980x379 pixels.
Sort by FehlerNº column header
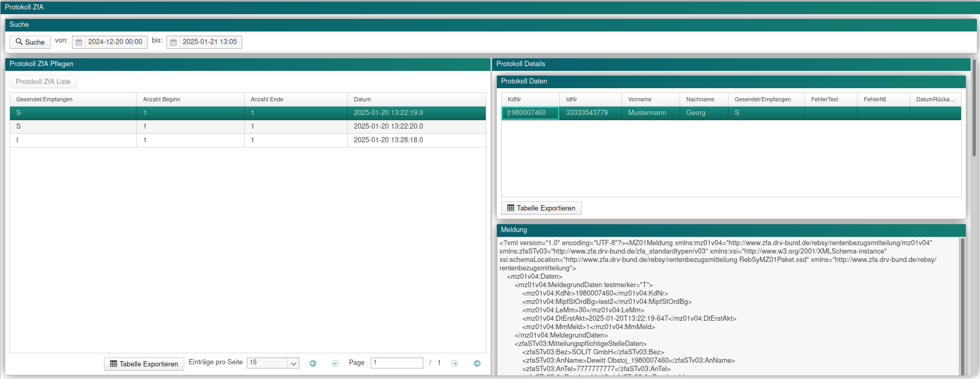tap(883, 99)
